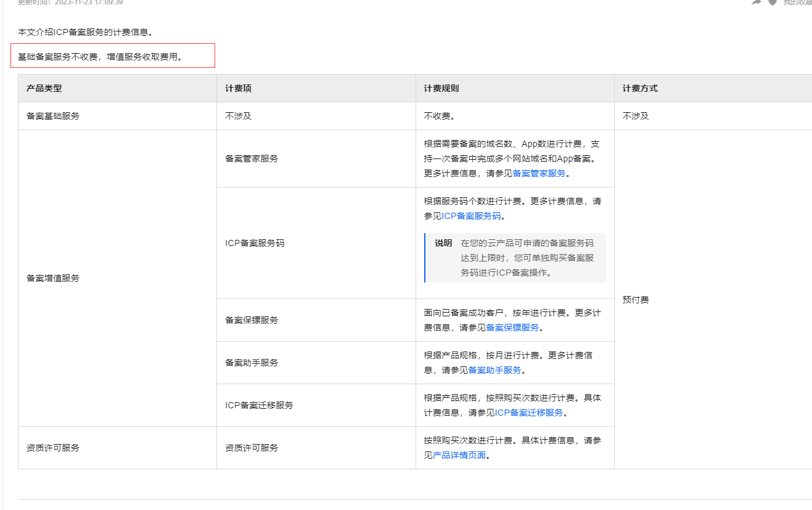Click the 不收费。 rule cell
812x510 pixels.
[515, 116]
